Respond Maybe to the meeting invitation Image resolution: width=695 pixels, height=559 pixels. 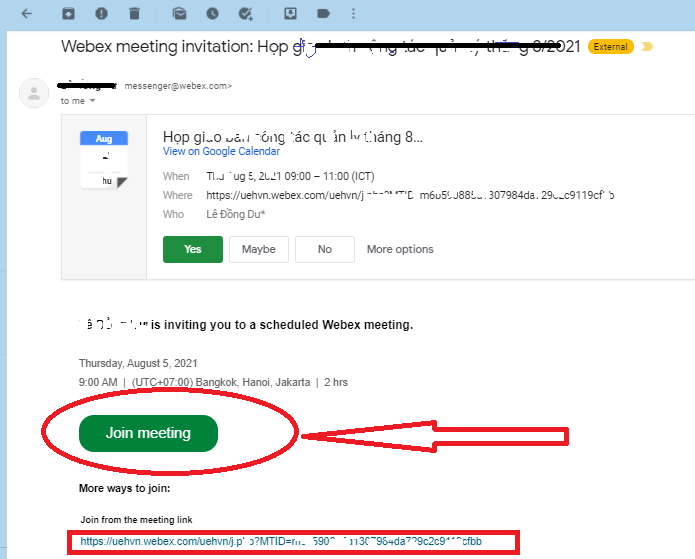258,249
